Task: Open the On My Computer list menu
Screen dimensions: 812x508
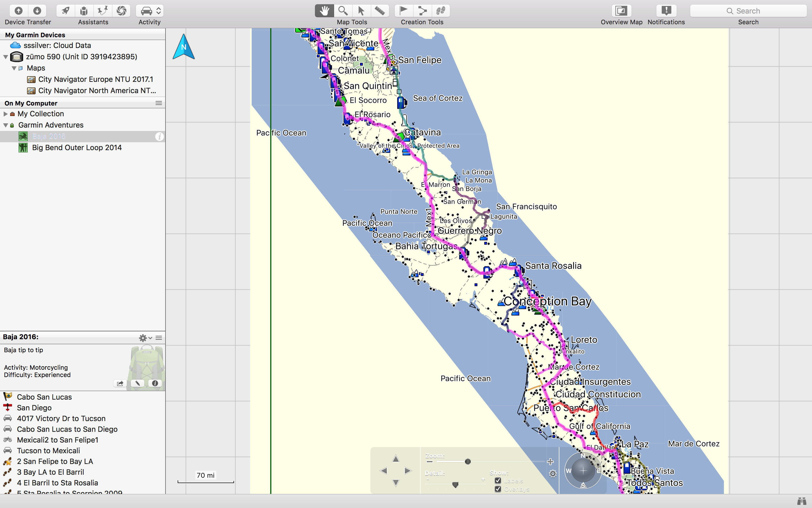Action: click(159, 103)
